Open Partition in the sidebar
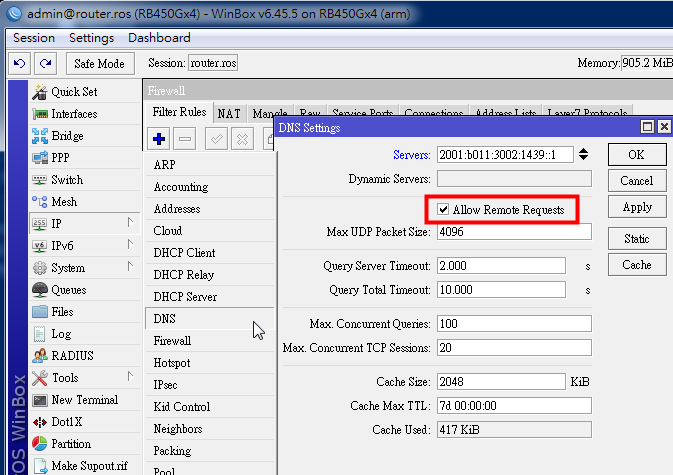 point(85,444)
